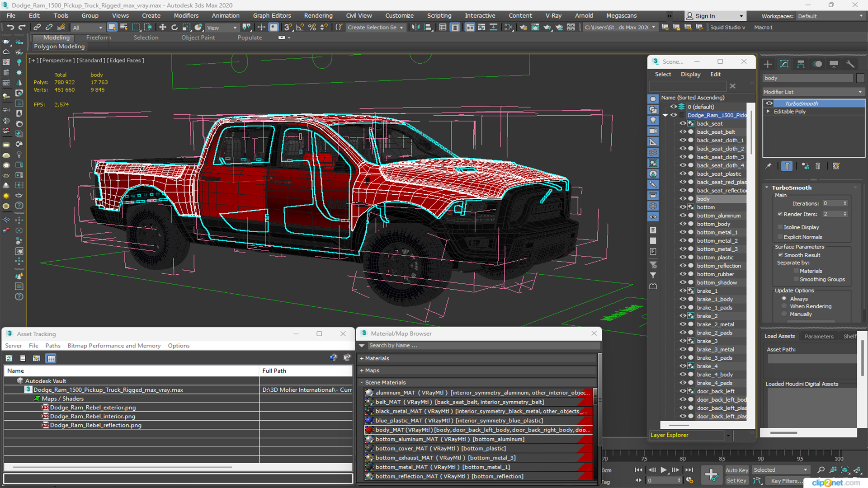This screenshot has height=488, width=868.
Task: Open the Modifier List dropdown
Action: 813,92
